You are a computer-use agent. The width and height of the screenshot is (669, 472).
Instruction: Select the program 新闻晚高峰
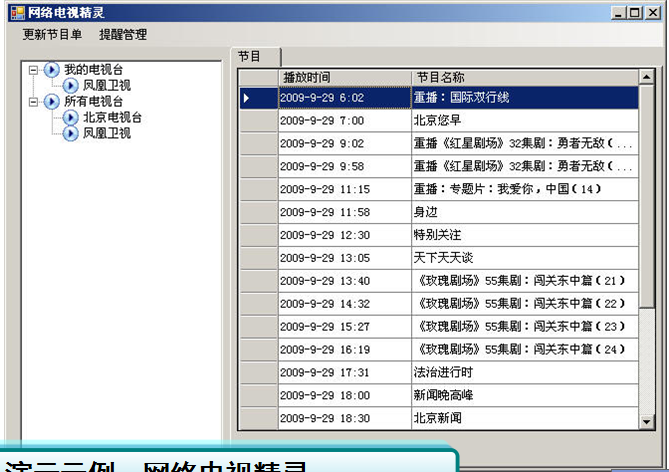click(x=525, y=396)
